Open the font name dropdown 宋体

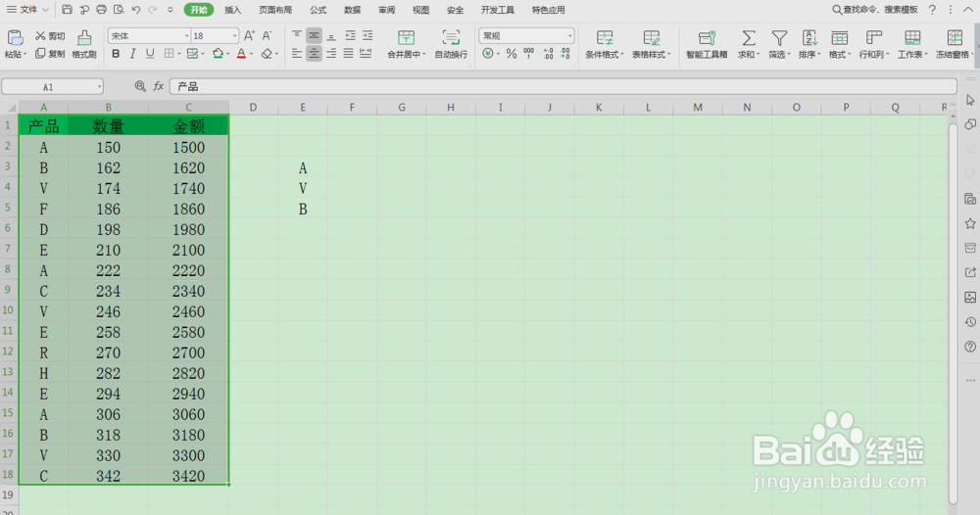pos(186,36)
